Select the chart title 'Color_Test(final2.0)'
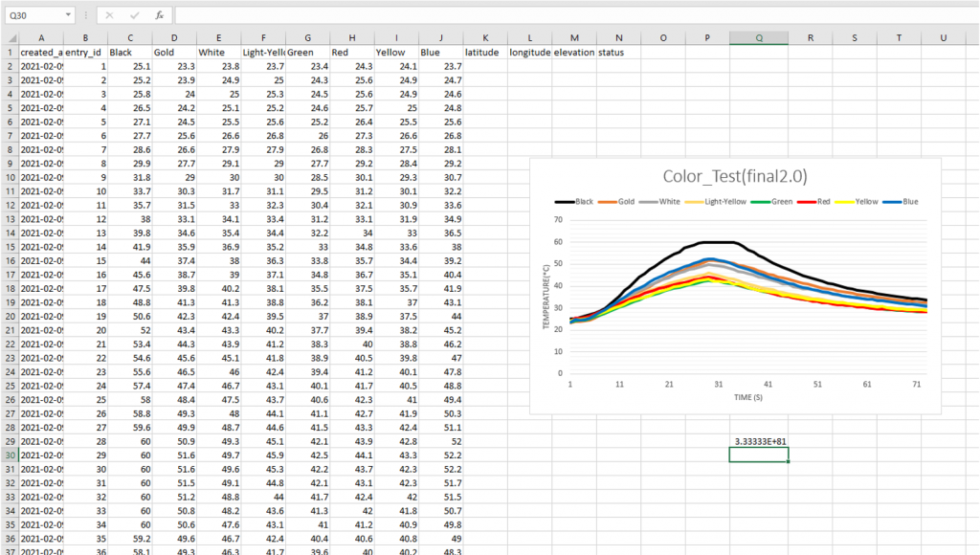 [x=735, y=176]
